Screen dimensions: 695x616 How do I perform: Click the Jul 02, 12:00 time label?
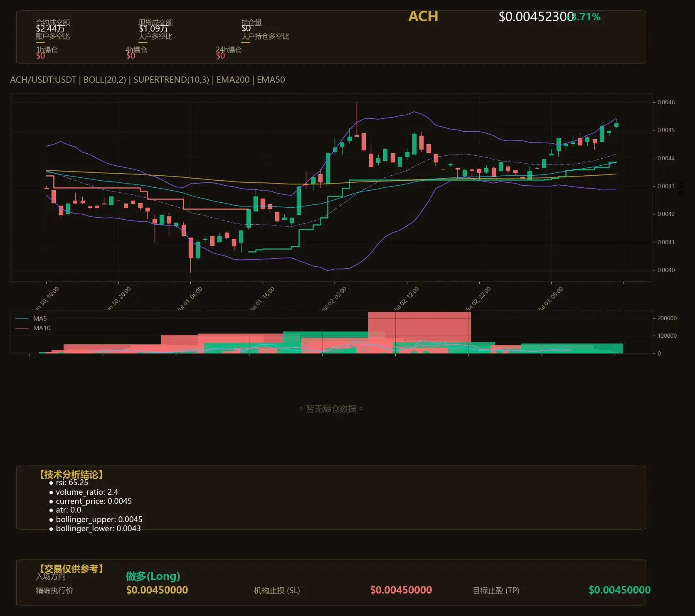pyautogui.click(x=406, y=299)
